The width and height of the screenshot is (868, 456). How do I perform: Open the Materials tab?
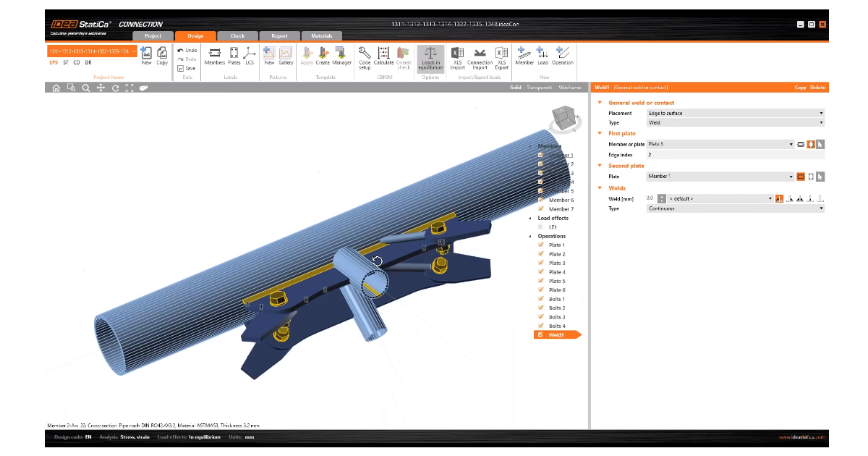321,35
